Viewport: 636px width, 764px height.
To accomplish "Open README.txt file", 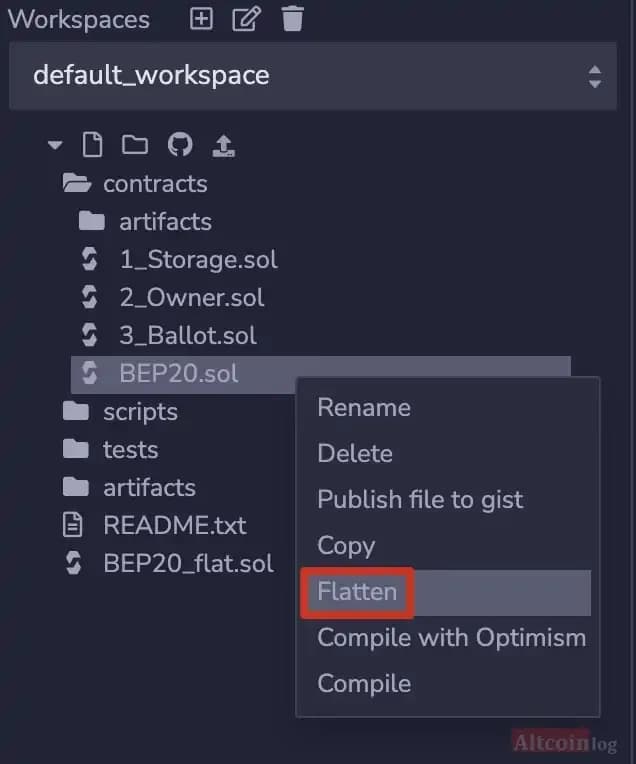I will pos(174,526).
